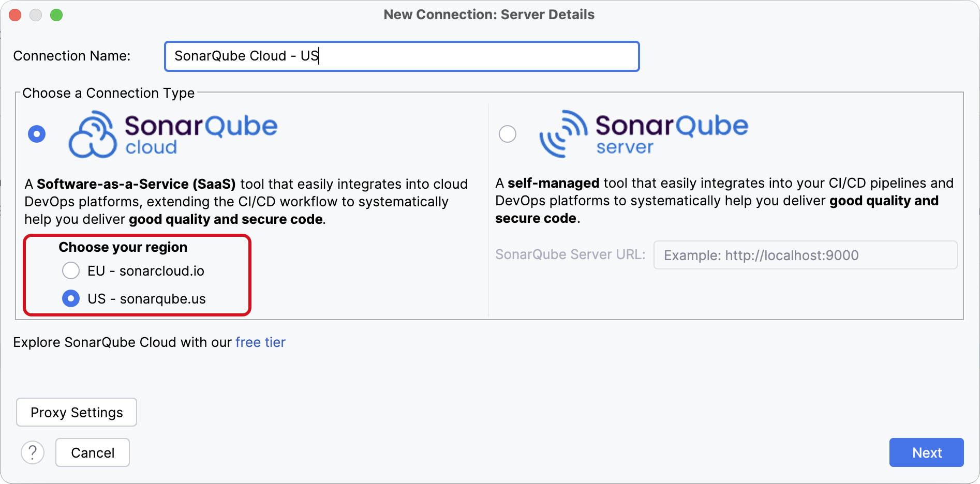
Task: Click Cancel to dismiss the dialog
Action: point(92,452)
